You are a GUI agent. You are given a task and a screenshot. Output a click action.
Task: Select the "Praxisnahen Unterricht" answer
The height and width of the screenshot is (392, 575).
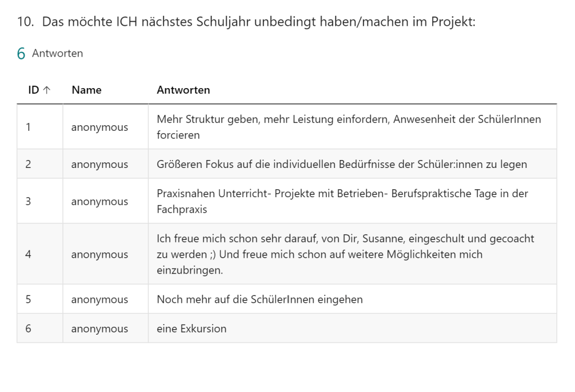342,201
